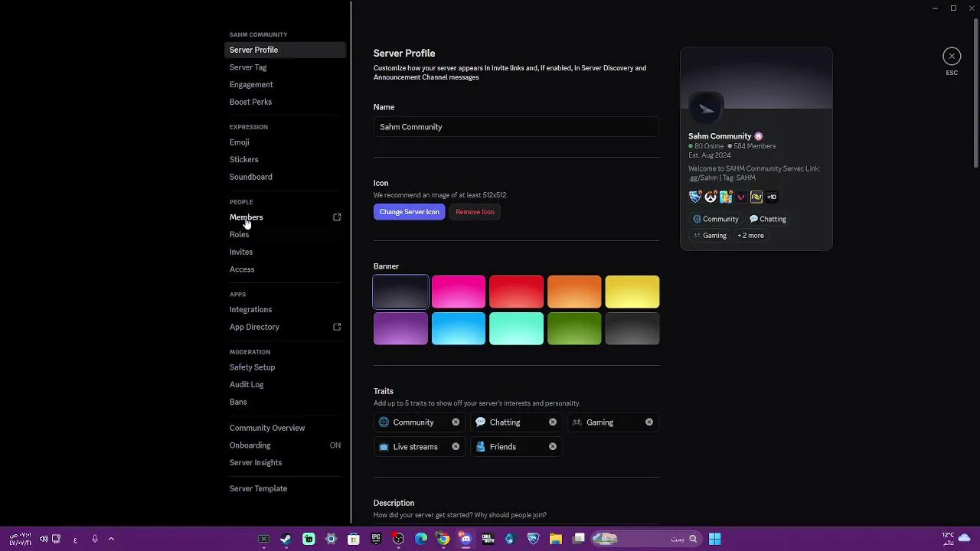Show hidden tray icons chevron
The height and width of the screenshot is (551, 980).
tap(111, 539)
